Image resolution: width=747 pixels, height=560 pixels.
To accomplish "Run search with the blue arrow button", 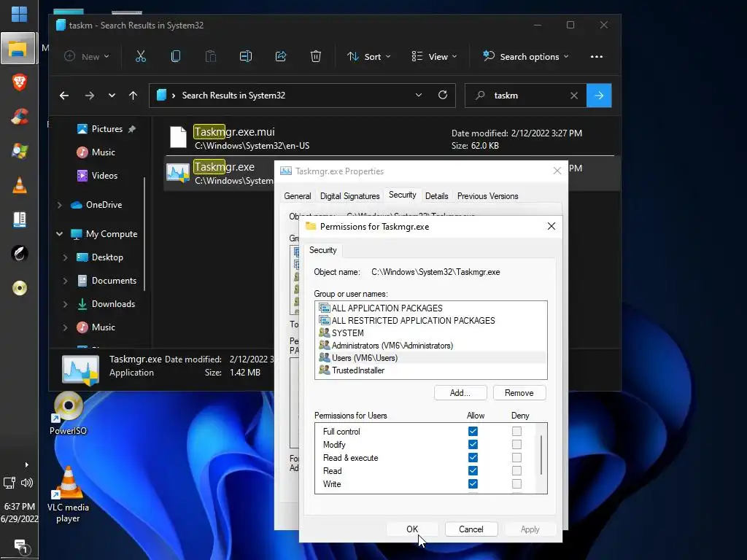I will pyautogui.click(x=599, y=96).
